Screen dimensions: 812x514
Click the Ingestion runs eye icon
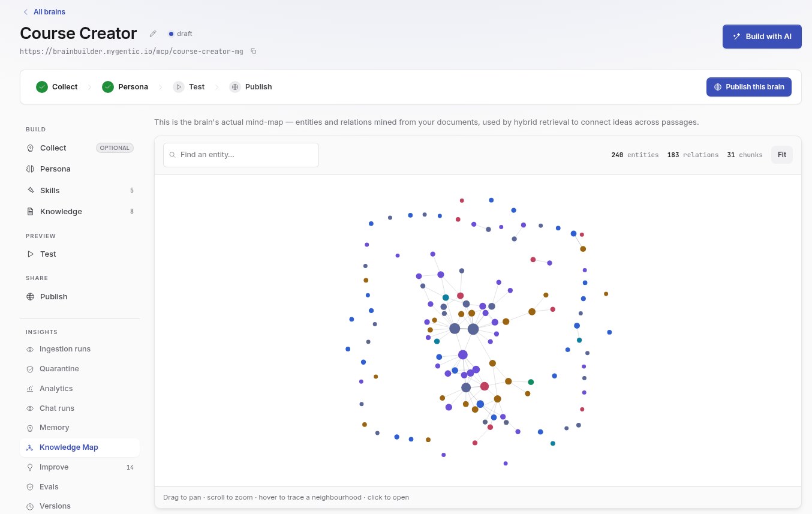point(30,349)
